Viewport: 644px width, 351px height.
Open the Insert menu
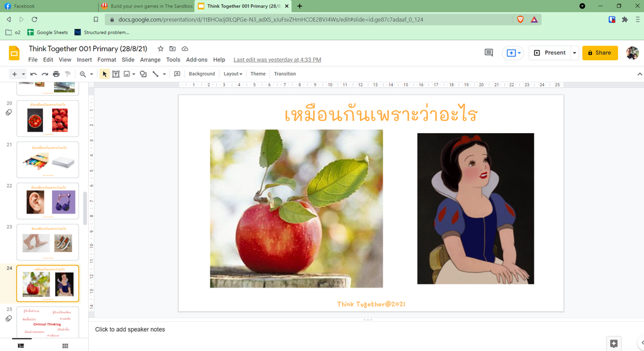84,60
